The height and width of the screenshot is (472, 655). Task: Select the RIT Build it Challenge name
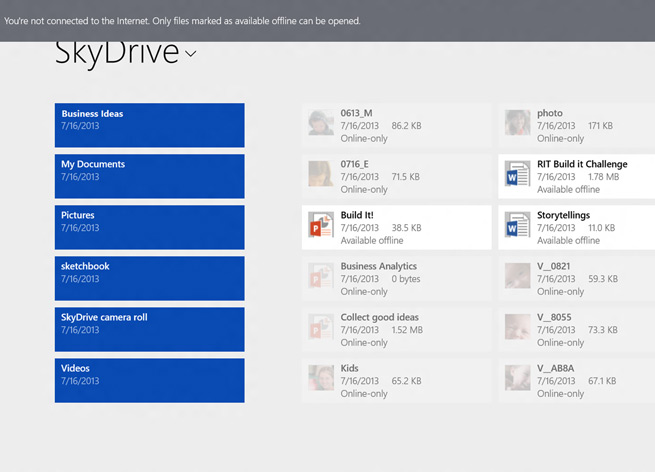click(x=582, y=164)
